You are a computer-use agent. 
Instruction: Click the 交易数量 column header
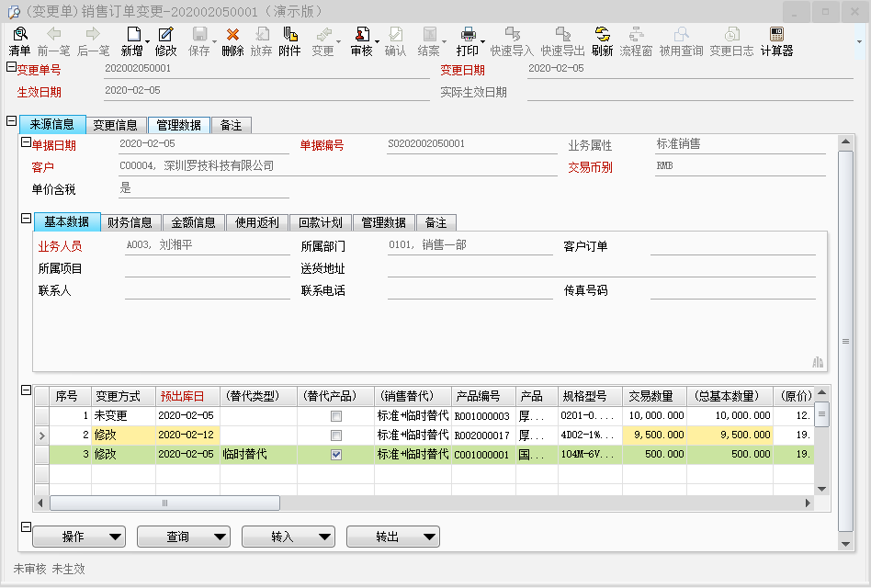pos(654,397)
